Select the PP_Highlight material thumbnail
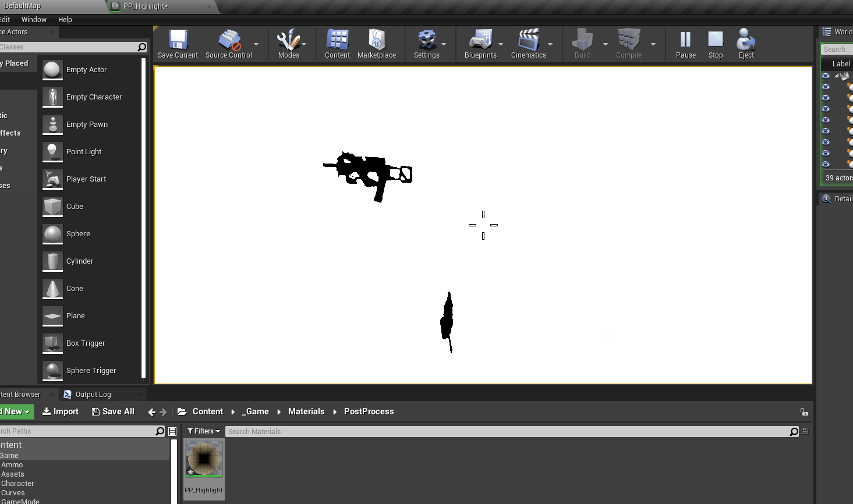Screen dimensions: 853x504 [204, 459]
